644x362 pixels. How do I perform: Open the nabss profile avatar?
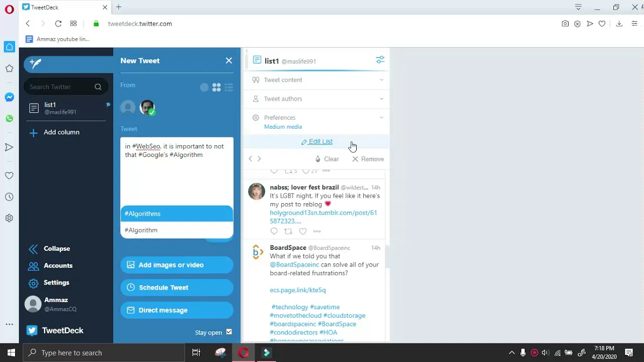click(x=257, y=192)
